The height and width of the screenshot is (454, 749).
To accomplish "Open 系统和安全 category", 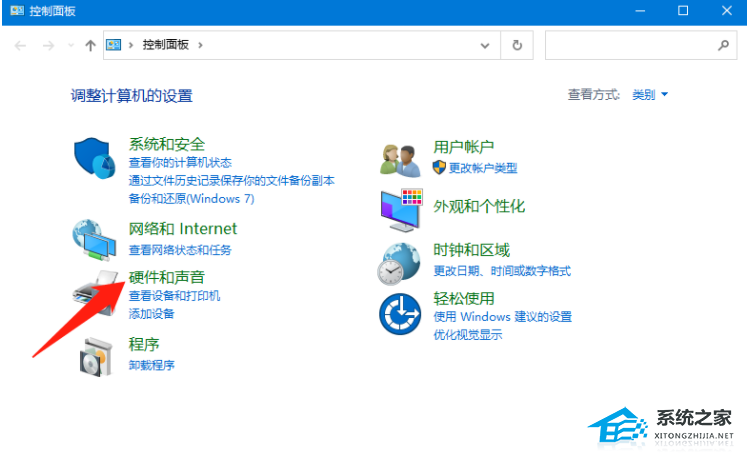I will 167,144.
